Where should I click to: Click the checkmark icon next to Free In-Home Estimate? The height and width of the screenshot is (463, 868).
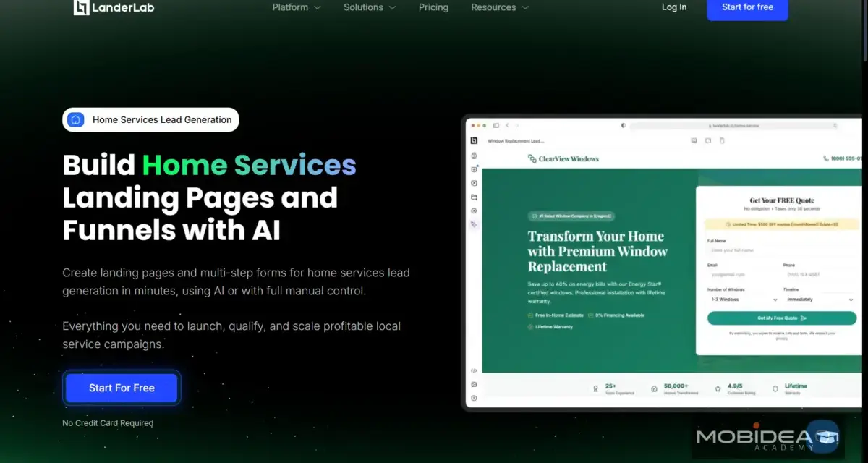tap(531, 315)
